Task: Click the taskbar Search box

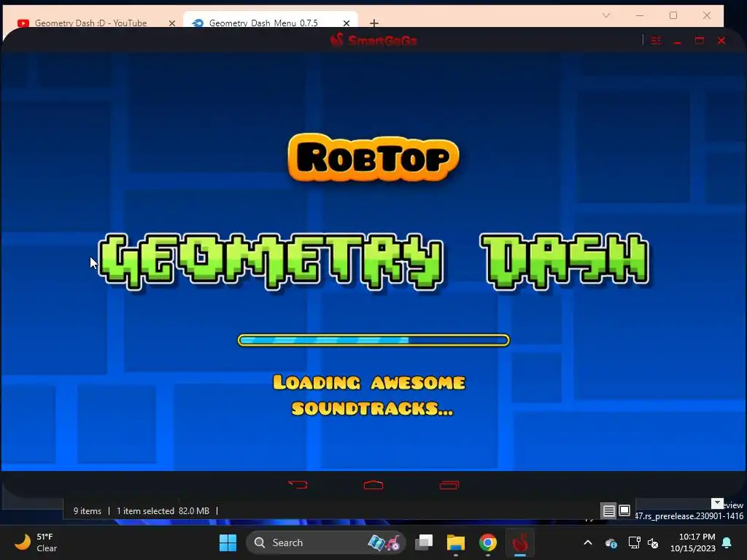Action: pos(326,542)
